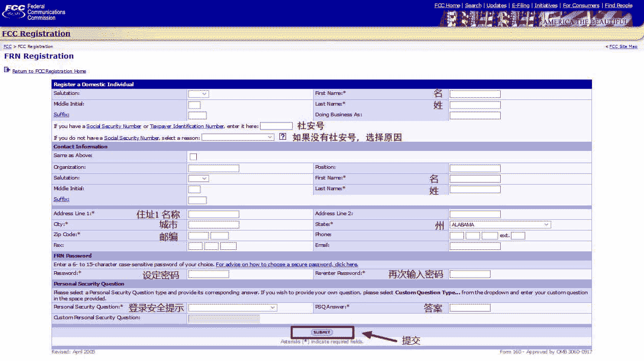Tick the Same as Above checkbox
Viewport: 644px width, 361px height.
tap(193, 157)
